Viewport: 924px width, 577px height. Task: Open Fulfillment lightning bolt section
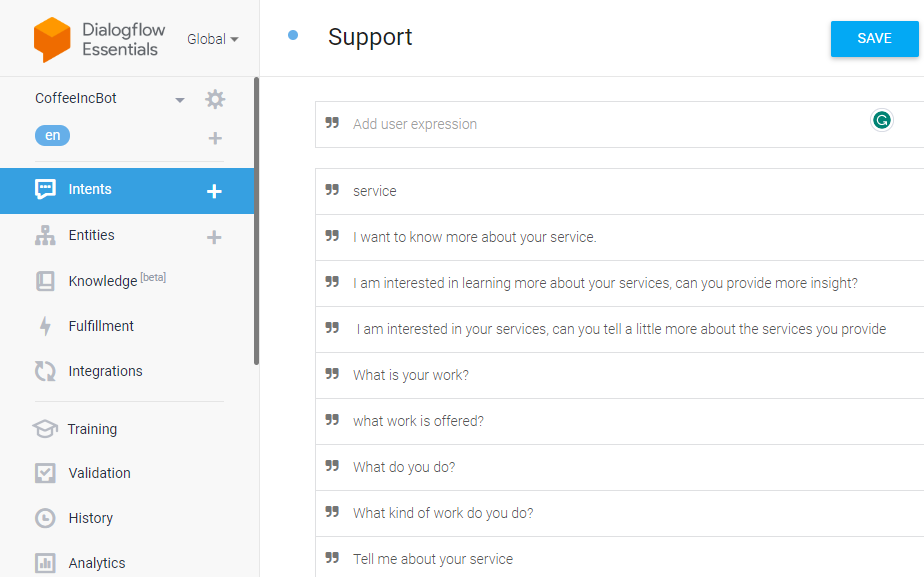coord(45,326)
